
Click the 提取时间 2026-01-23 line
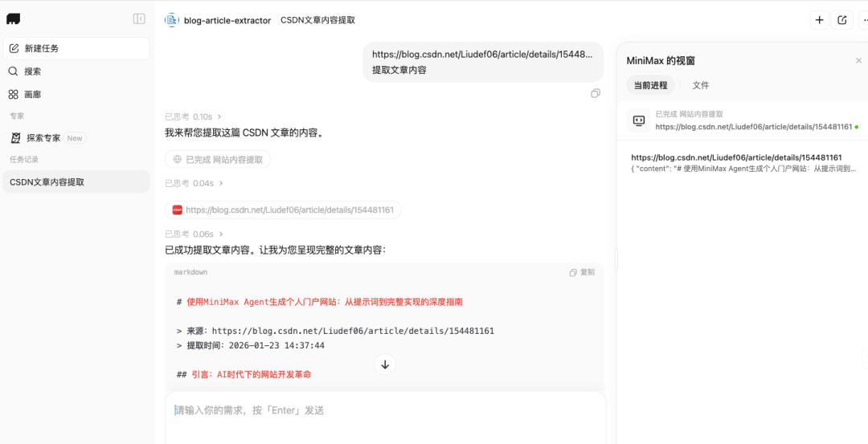(x=250, y=345)
